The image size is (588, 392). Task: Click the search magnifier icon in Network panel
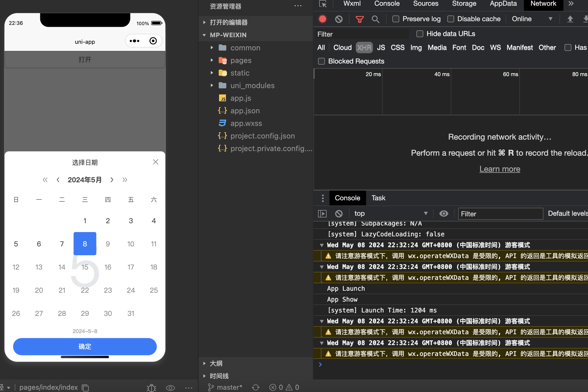coord(375,19)
